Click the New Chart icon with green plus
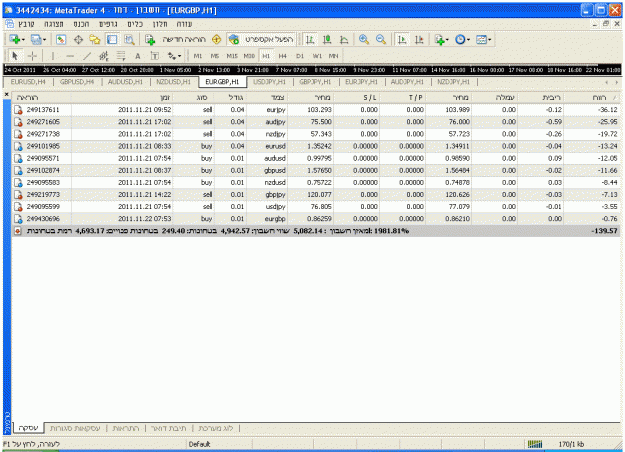 point(15,39)
